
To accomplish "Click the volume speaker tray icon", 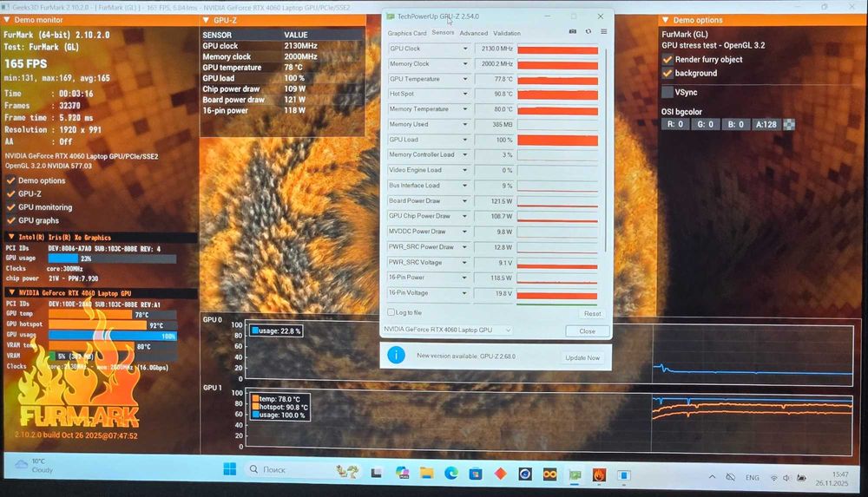I will 786,478.
